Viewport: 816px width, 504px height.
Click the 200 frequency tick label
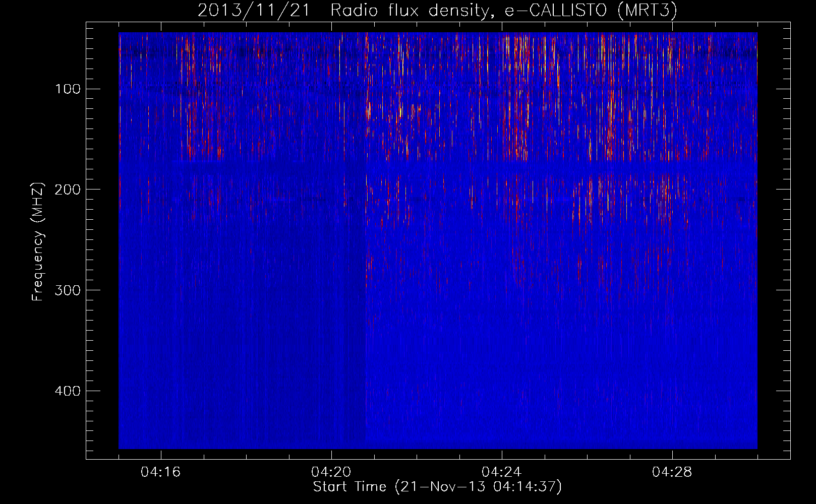68,190
